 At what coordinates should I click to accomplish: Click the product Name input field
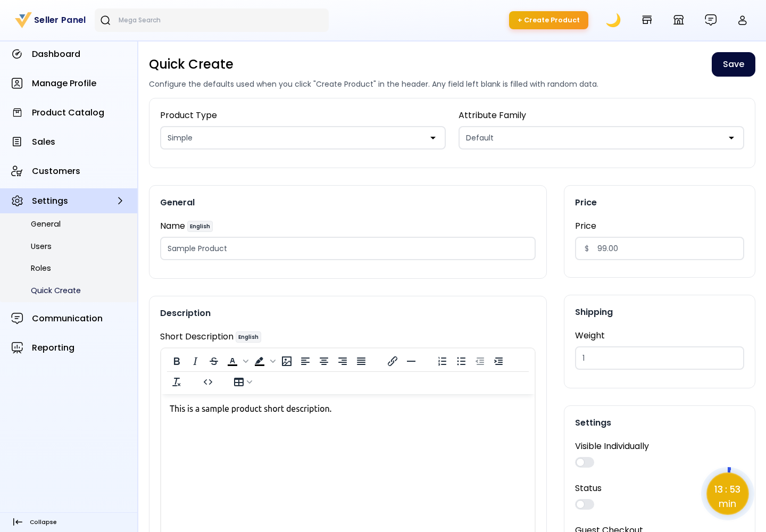[x=348, y=248]
